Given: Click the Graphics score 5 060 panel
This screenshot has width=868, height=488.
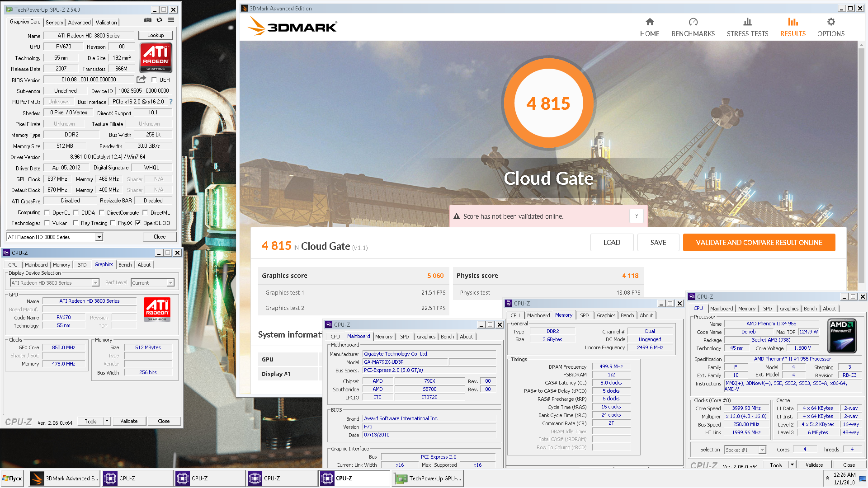Looking at the screenshot, I should coord(353,276).
